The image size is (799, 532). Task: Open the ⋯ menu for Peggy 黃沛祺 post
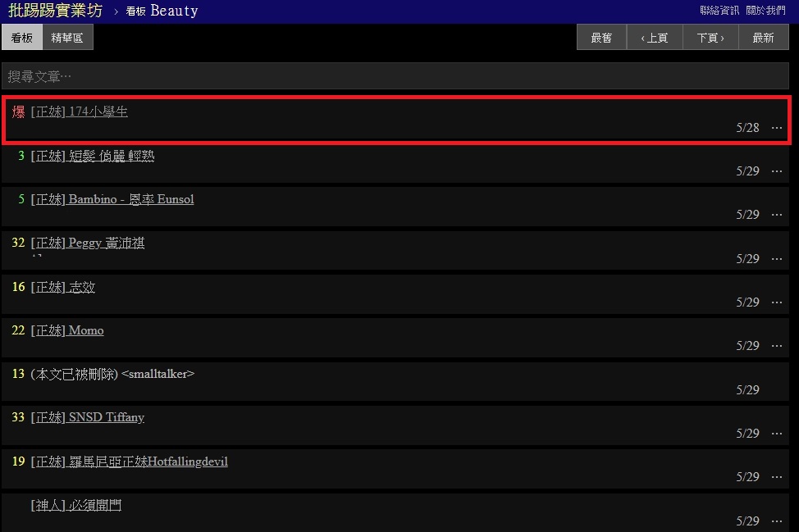click(776, 259)
